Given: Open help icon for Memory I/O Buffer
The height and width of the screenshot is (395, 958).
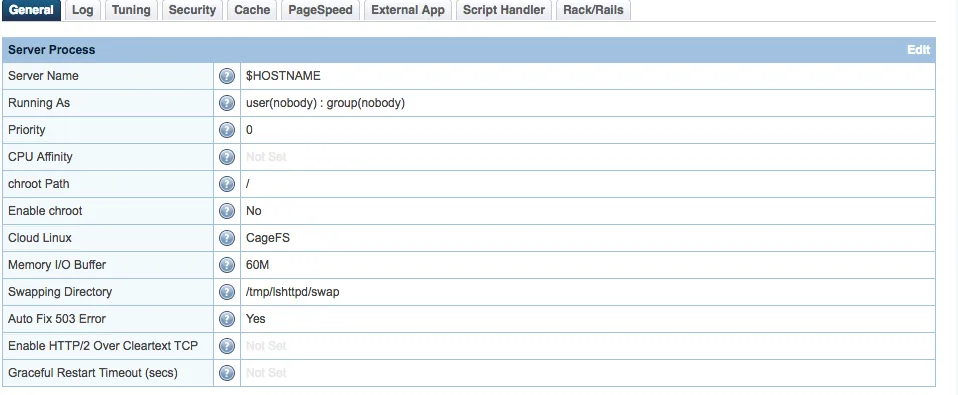Looking at the screenshot, I should pyautogui.click(x=227, y=265).
